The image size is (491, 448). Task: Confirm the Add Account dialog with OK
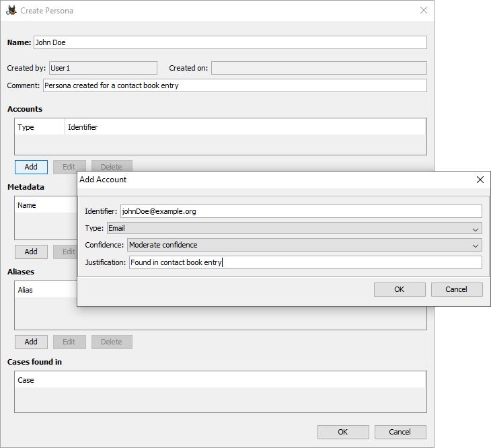pyautogui.click(x=400, y=289)
